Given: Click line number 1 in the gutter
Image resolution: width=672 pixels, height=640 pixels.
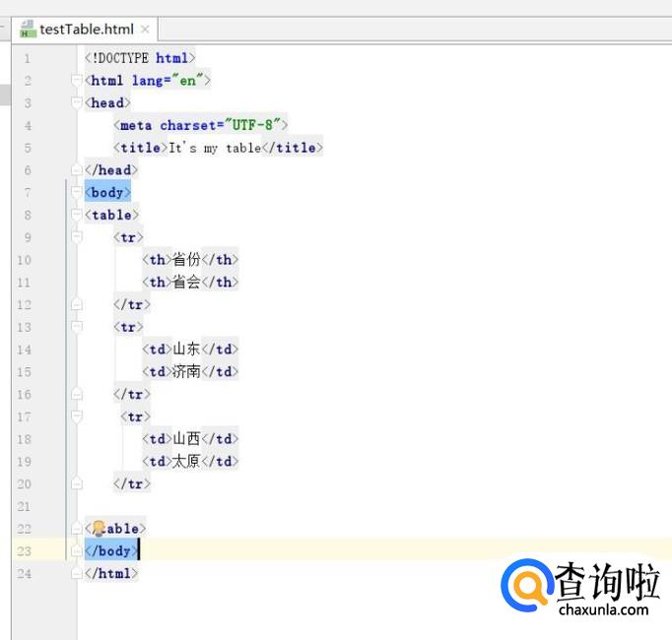Looking at the screenshot, I should (27, 58).
